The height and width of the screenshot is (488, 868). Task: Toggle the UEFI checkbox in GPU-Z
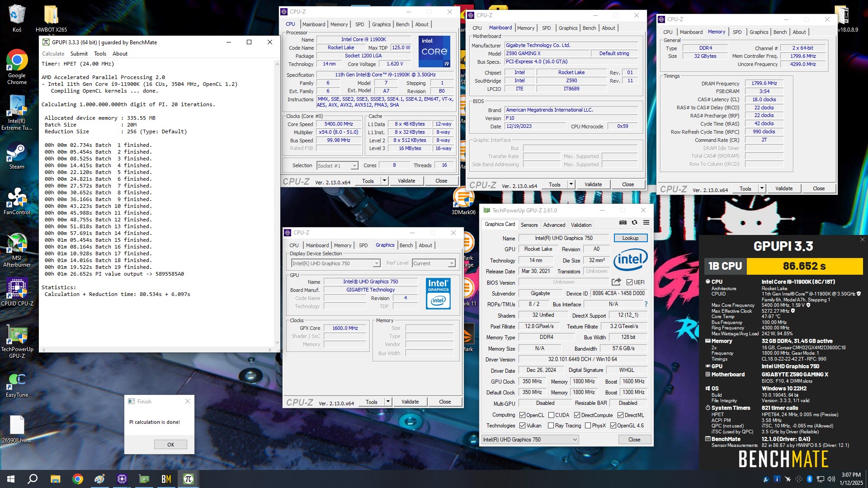[x=629, y=282]
